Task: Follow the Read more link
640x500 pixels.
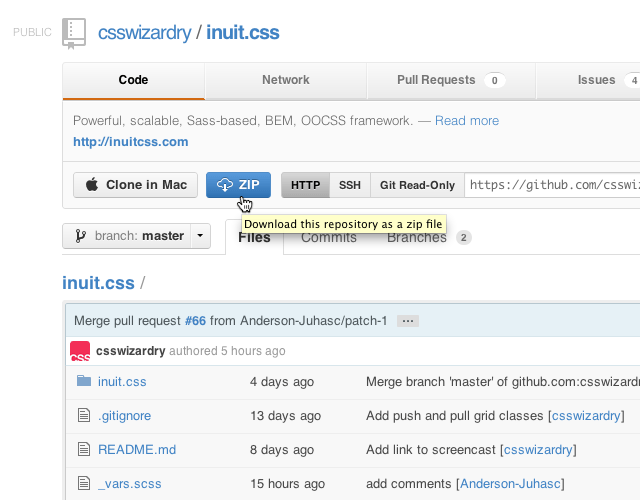Action: 467,121
